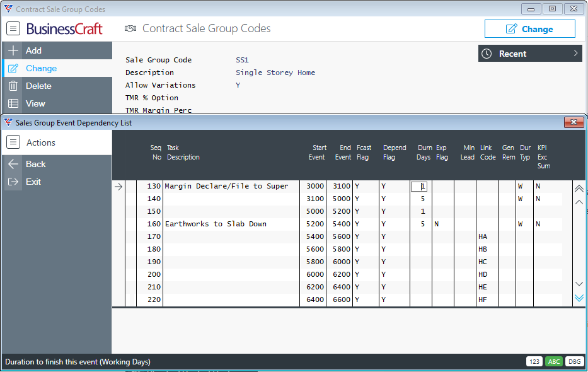Click the Durn Days field for row 130
The height and width of the screenshot is (372, 588).
[419, 187]
